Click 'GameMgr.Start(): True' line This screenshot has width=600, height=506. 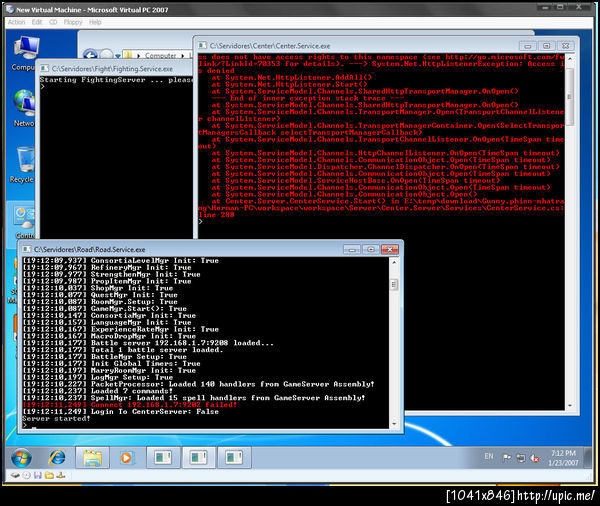(104, 308)
